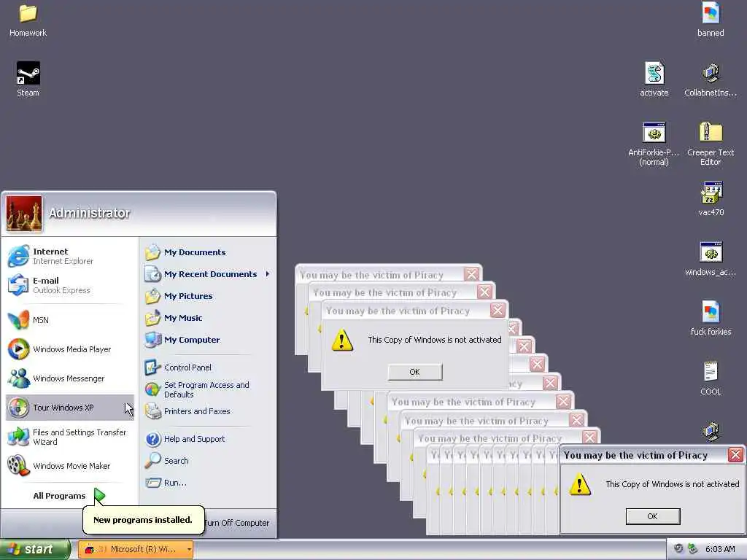The image size is (747, 560).
Task: Launch Windows Media Player
Action: 70,349
